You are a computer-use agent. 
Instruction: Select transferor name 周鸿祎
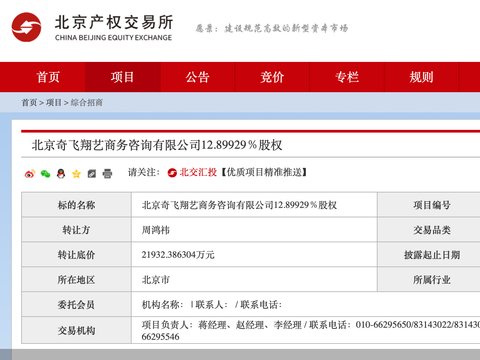156,230
